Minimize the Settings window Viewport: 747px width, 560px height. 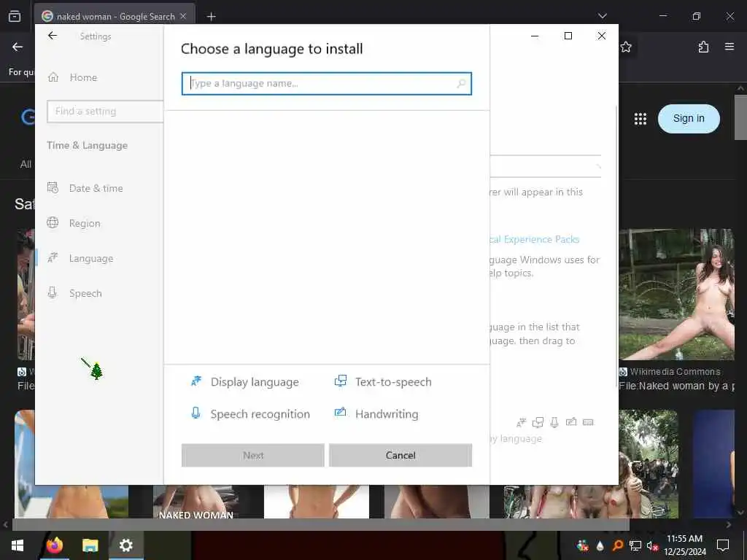click(535, 36)
